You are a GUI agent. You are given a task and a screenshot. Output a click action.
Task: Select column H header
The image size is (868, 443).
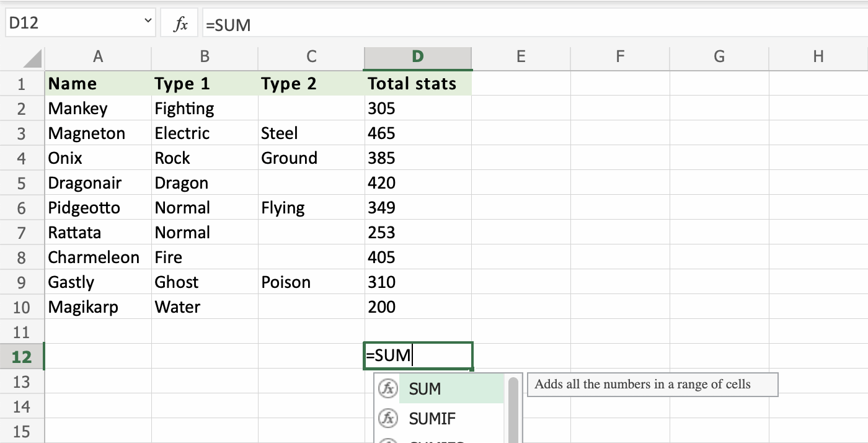[x=818, y=57]
